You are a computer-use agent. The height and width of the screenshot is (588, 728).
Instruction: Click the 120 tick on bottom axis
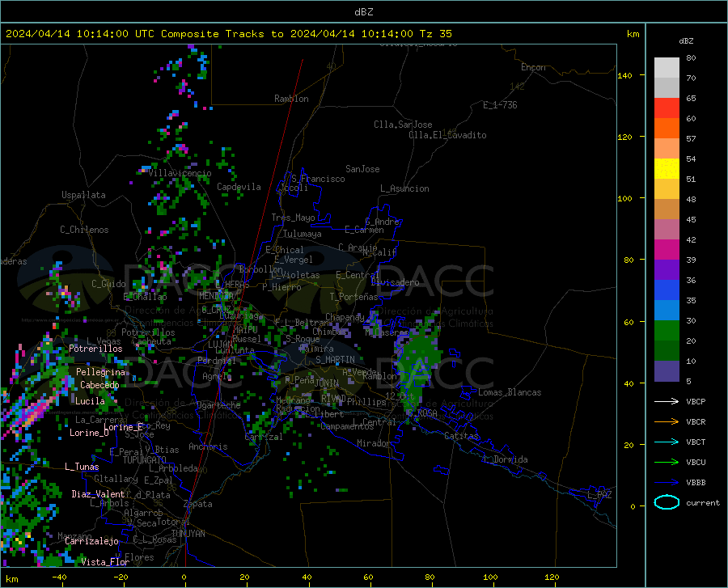click(x=552, y=577)
